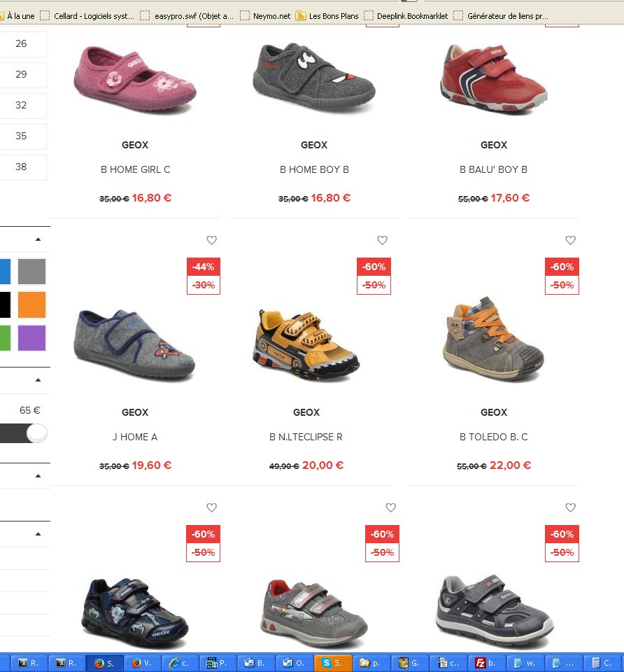
Task: Collapse the color filter section arrow
Action: coord(38,239)
